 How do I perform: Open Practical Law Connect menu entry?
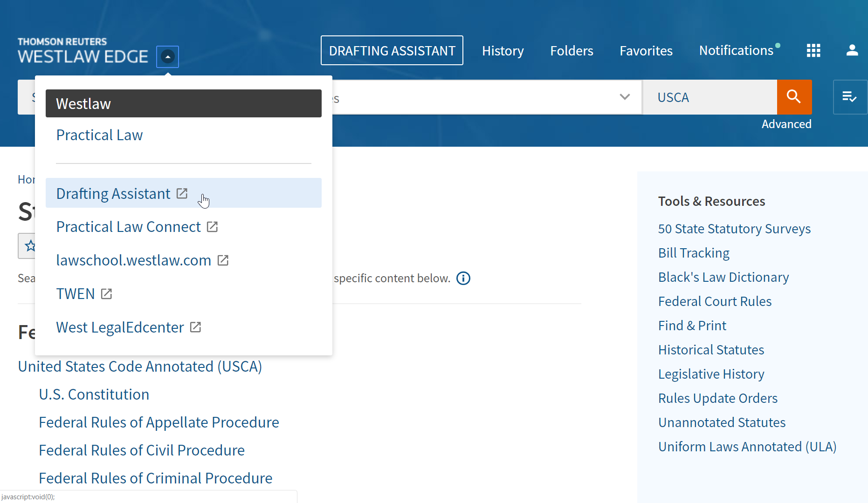click(x=129, y=227)
